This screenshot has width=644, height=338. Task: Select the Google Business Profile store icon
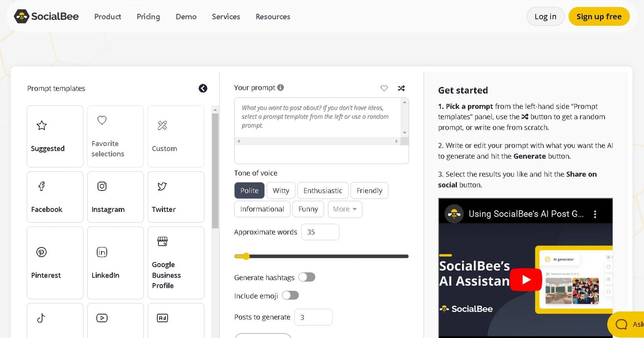tap(162, 241)
